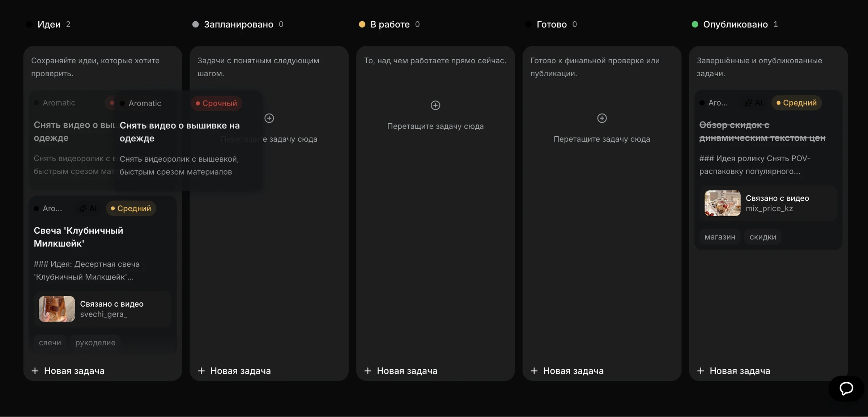Viewport: 868px width, 417px height.
Task: Select the рукоделие tag
Action: click(95, 342)
